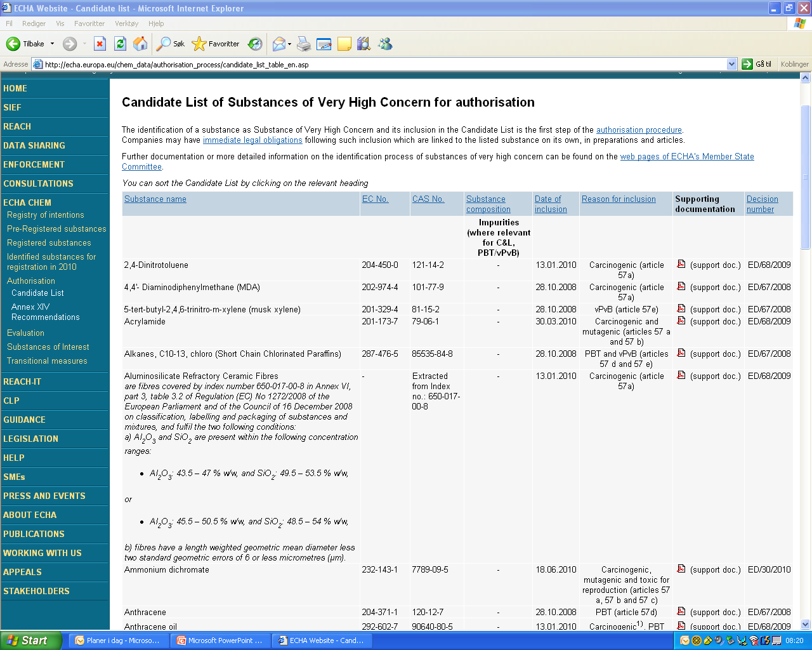Follow the authorisation procedure link
Viewport: 812px width, 650px height.
click(x=639, y=129)
